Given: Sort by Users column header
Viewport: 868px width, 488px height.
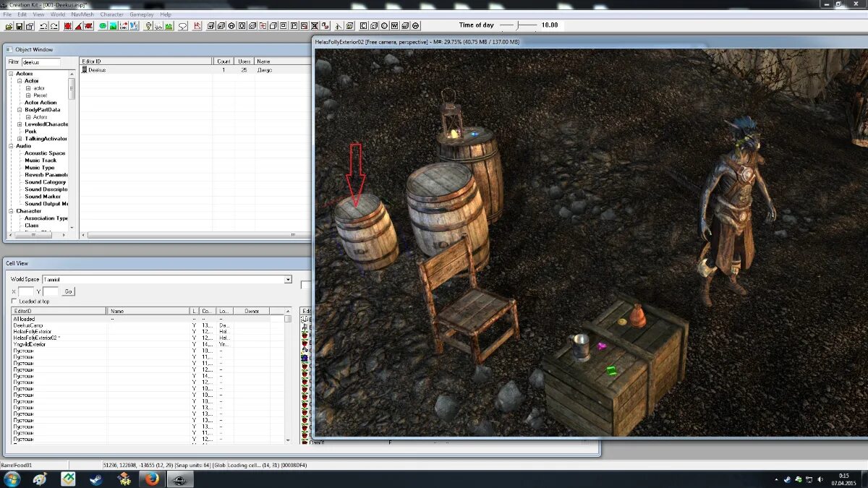Looking at the screenshot, I should click(244, 61).
